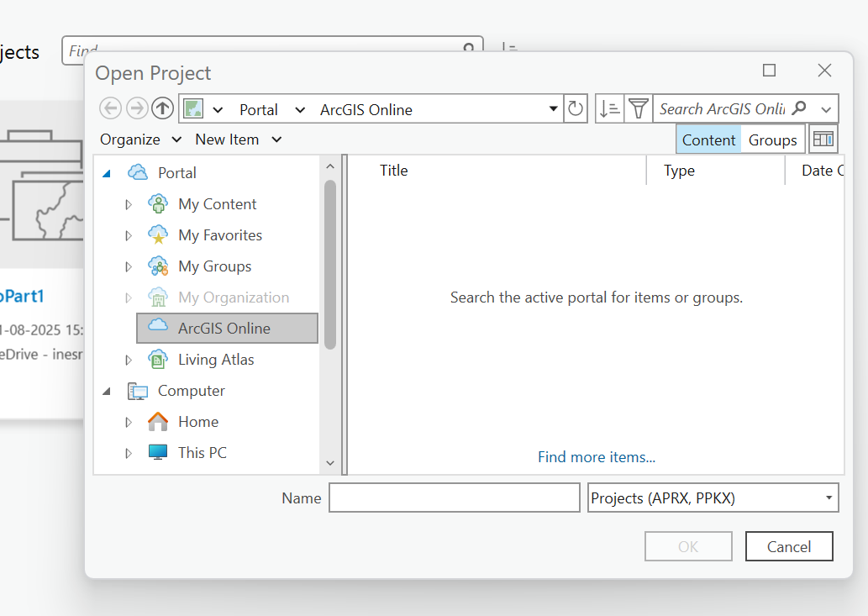Viewport: 868px width, 616px height.
Task: Click the Cancel button
Action: coord(788,545)
